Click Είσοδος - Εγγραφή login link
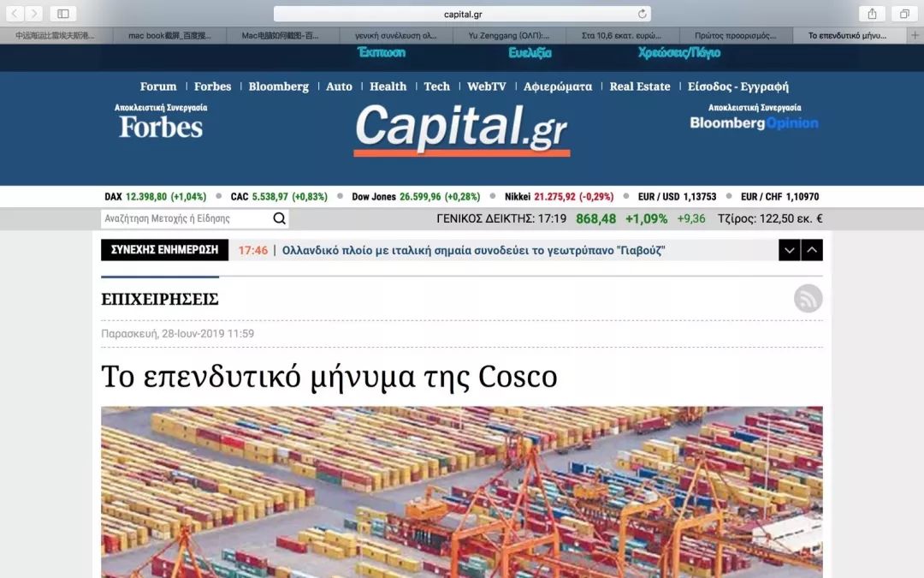The height and width of the screenshot is (578, 924). click(x=737, y=86)
